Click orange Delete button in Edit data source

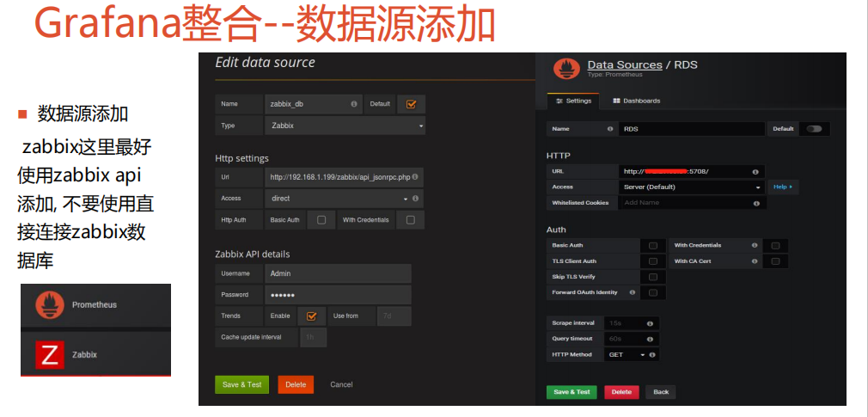pyautogui.click(x=296, y=384)
